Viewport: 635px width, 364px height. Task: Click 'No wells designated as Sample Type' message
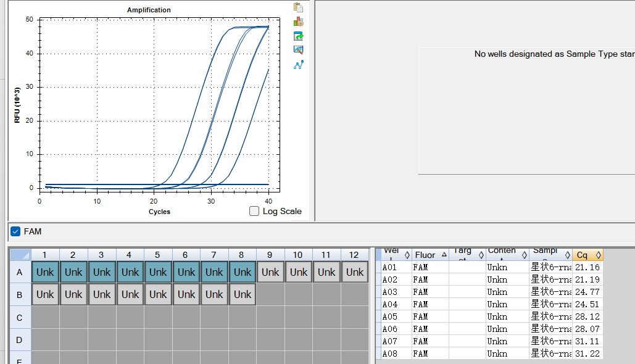[x=554, y=54]
